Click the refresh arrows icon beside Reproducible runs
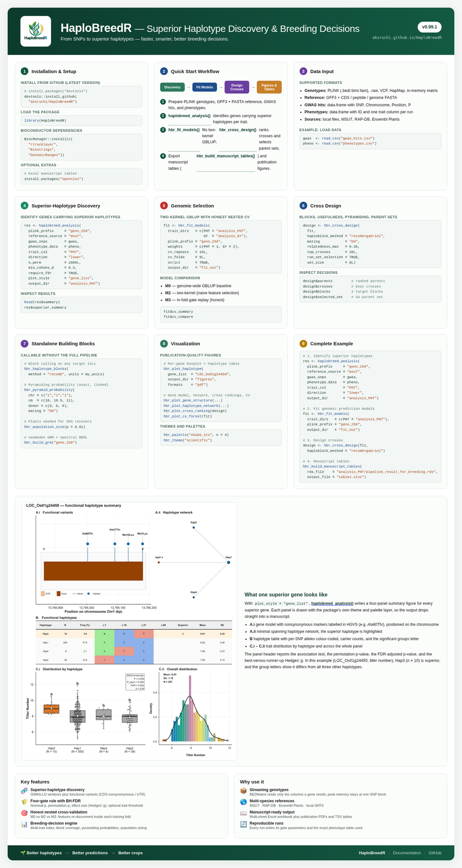Viewport: 462px width, 868px height. point(243,824)
